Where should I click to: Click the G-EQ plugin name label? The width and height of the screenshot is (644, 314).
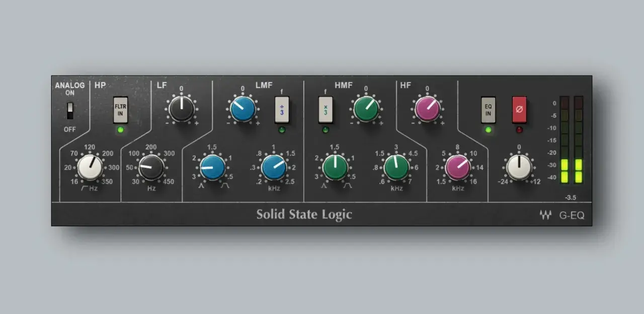pos(572,216)
